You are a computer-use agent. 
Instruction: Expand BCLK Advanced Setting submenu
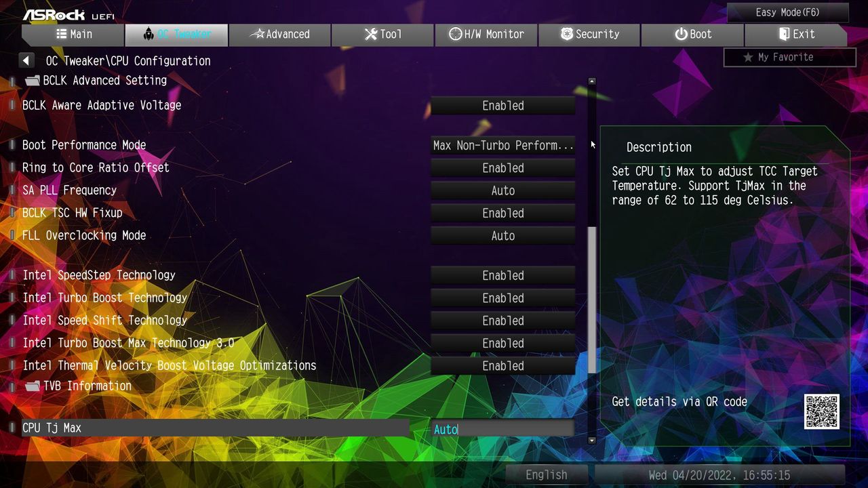coord(104,81)
